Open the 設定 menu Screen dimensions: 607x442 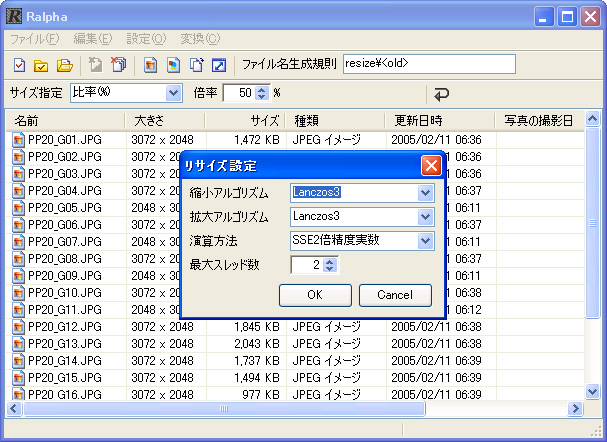click(146, 39)
